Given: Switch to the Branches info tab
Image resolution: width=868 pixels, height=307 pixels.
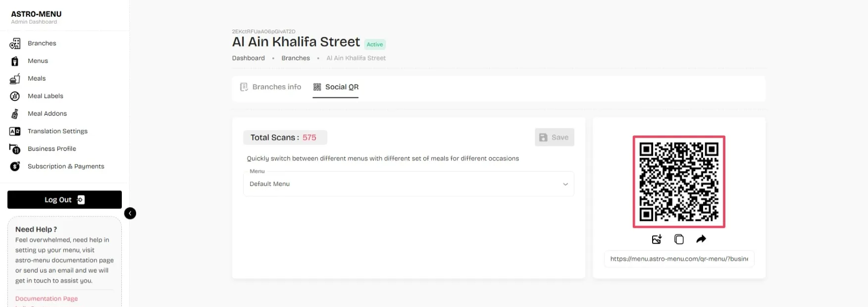Looking at the screenshot, I should 270,87.
